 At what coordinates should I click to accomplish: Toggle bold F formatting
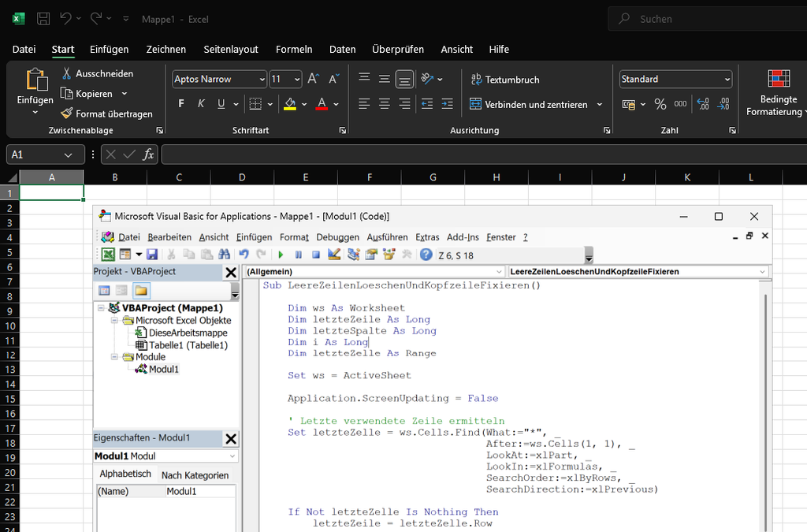point(181,104)
